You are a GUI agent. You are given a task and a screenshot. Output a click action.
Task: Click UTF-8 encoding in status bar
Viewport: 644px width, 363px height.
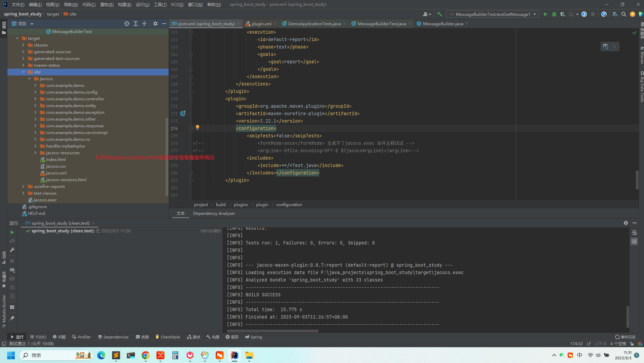point(600,344)
